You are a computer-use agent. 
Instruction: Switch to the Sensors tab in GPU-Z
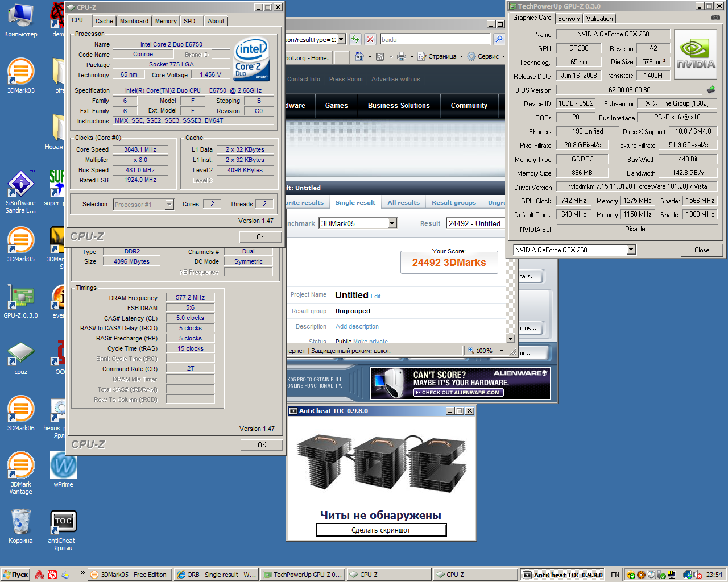(x=569, y=18)
